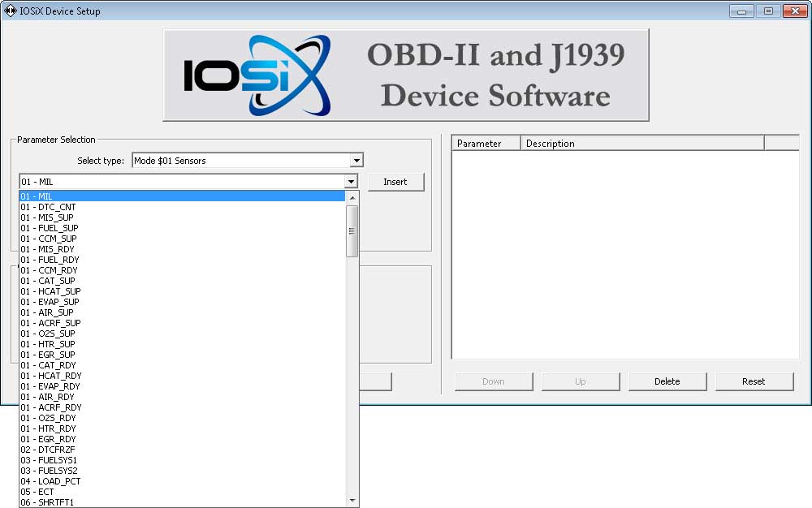Choose the "01 - EVAP_SUP" parameter
Screen dimensions: 812x508
(x=182, y=302)
